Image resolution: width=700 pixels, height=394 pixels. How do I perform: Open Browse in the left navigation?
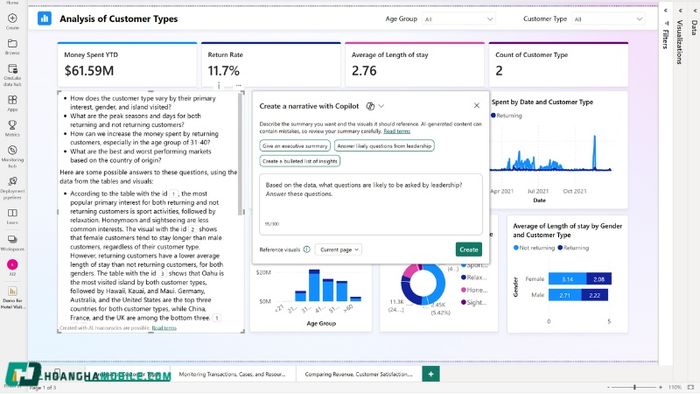(12, 46)
